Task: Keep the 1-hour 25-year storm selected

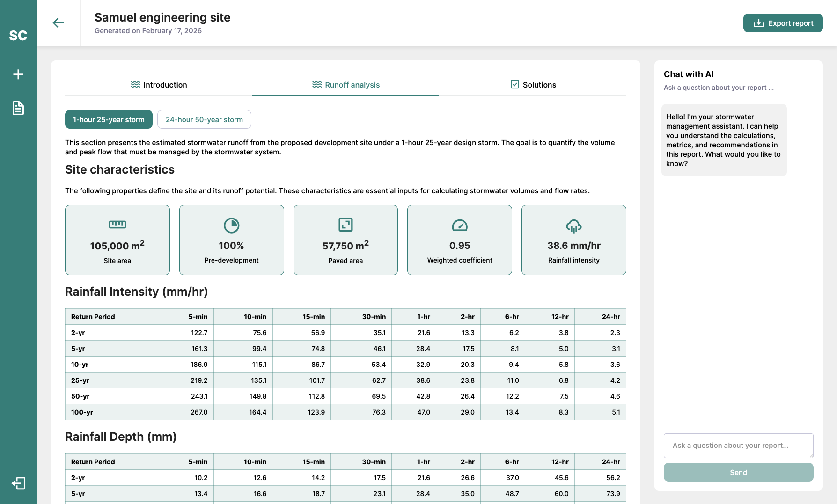Action: click(109, 119)
